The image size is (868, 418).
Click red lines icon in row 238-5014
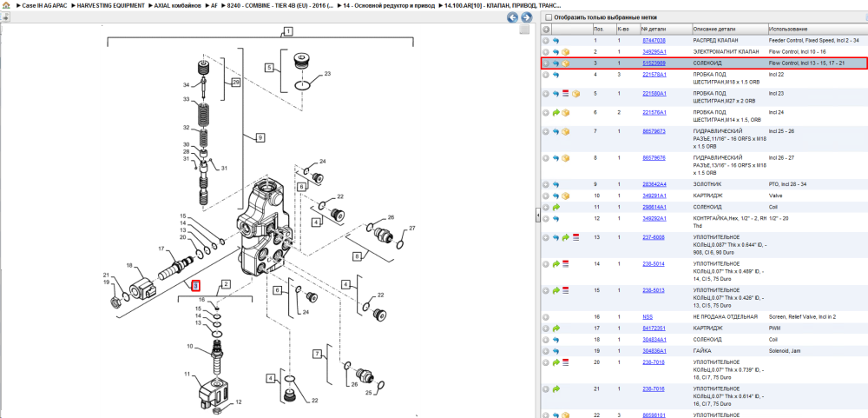coord(566,264)
